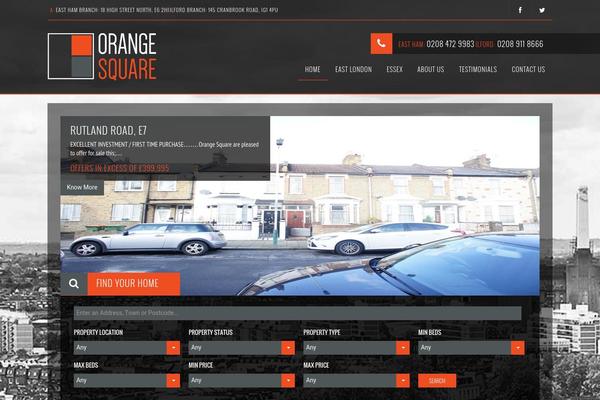Viewport: 600px width, 400px height.
Task: Click the Orange Square logo
Action: coord(103,56)
